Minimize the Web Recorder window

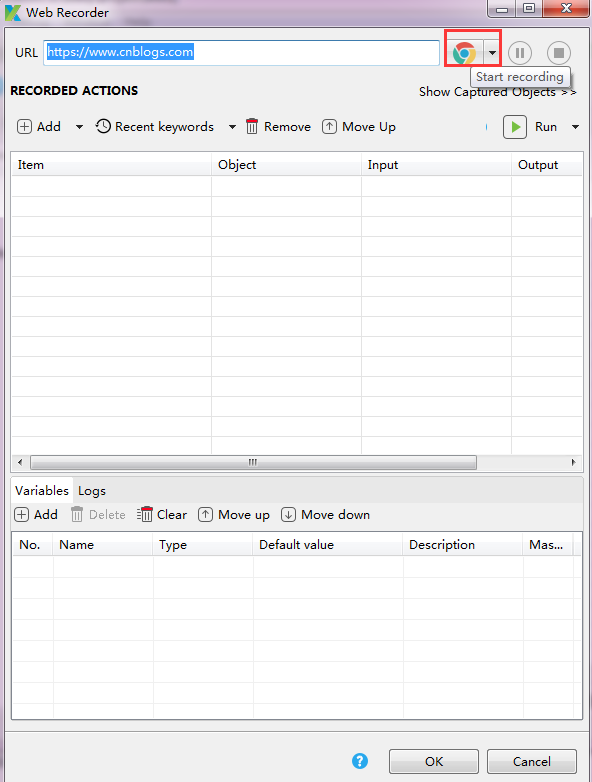[502, 8]
